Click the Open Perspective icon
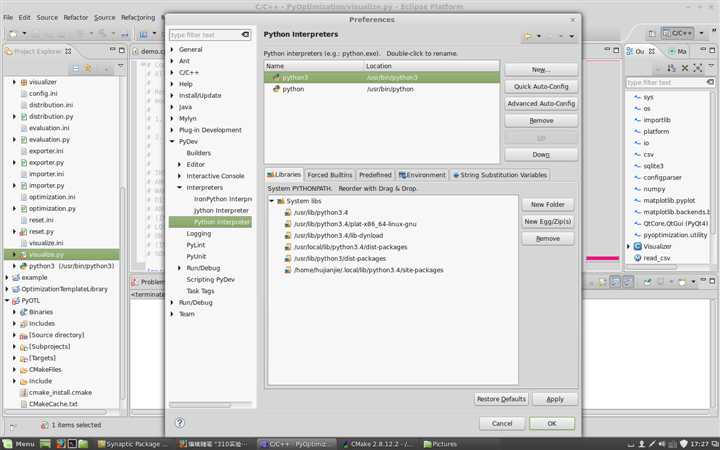720x450 pixels. 652,34
